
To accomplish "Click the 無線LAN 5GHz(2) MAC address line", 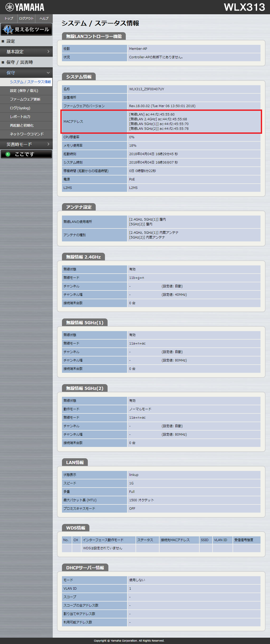I will click(159, 129).
